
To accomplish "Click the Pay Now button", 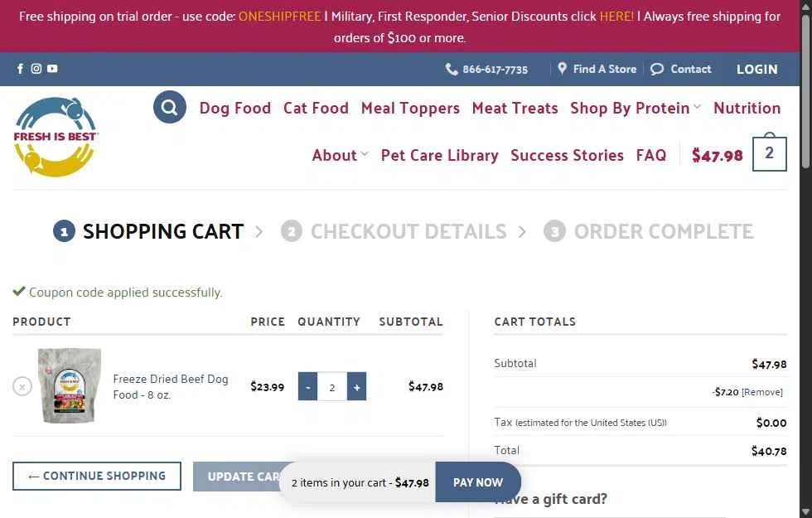I will (477, 482).
